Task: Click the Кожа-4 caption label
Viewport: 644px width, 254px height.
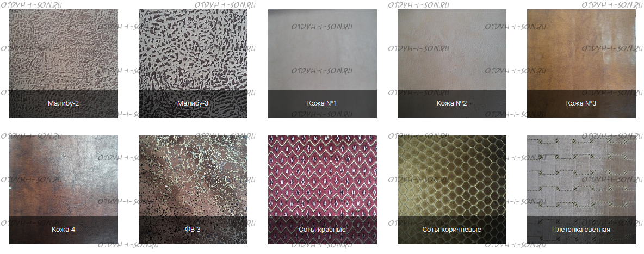Action: click(63, 230)
